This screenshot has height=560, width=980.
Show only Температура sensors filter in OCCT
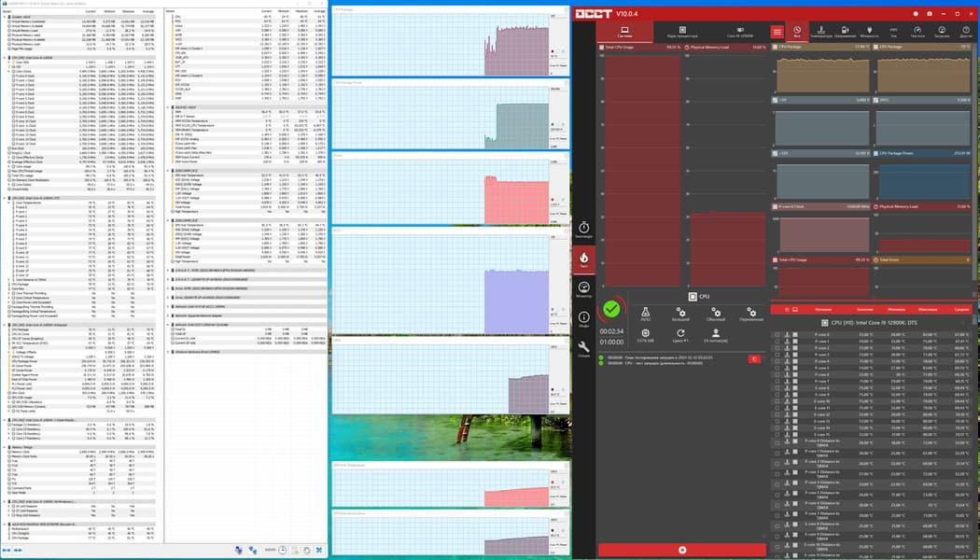821,32
